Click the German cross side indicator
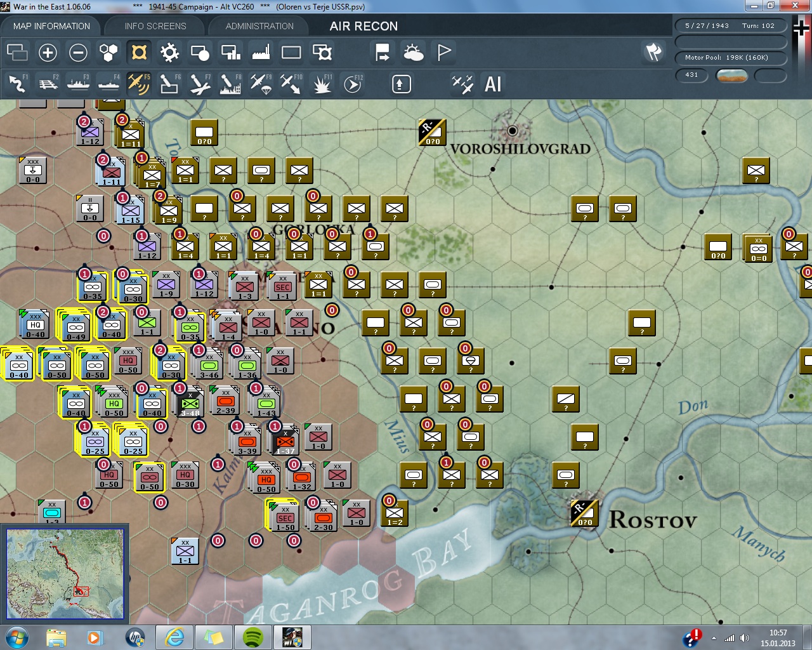Image resolution: width=812 pixels, height=650 pixels. click(802, 28)
